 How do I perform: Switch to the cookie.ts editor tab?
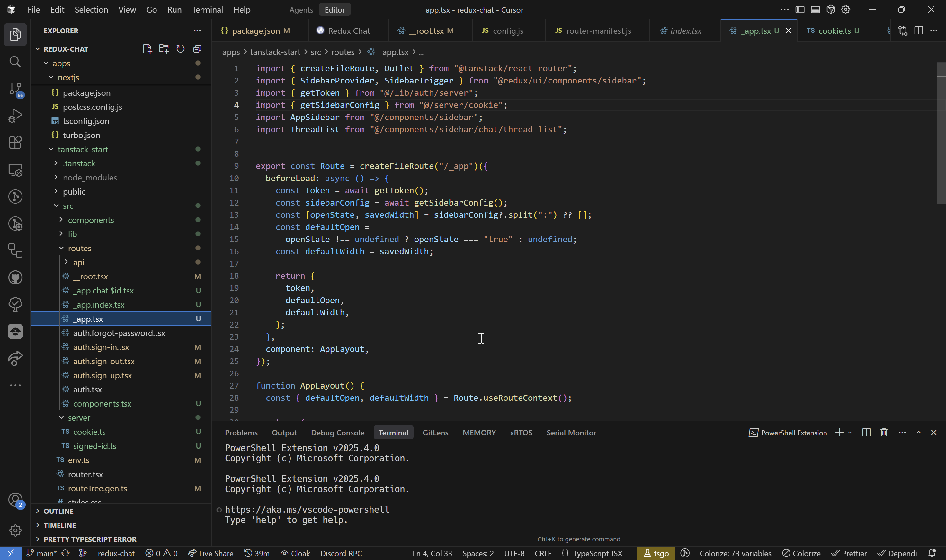tap(834, 31)
